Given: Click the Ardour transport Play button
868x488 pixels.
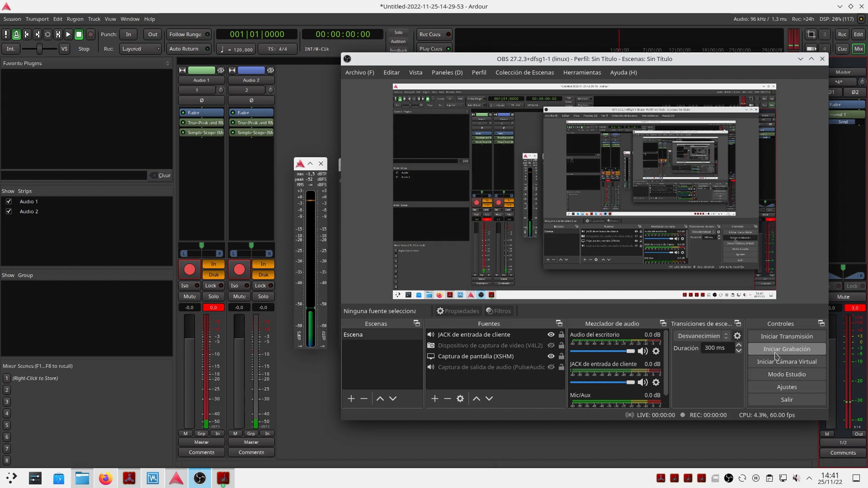Looking at the screenshot, I should pos(68,34).
